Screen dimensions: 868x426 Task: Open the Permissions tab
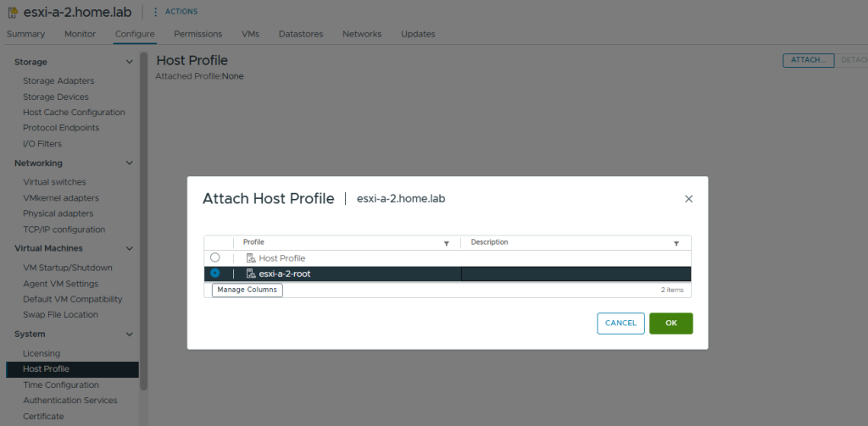click(198, 34)
